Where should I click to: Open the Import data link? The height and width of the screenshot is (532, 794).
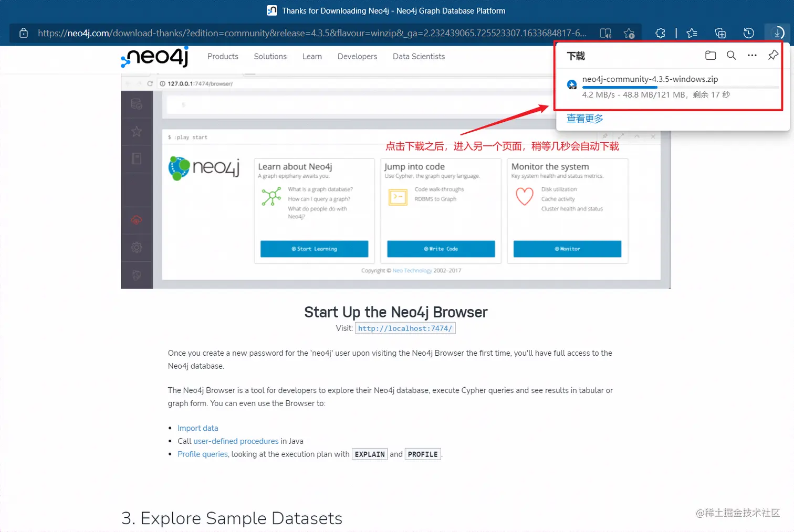(197, 428)
